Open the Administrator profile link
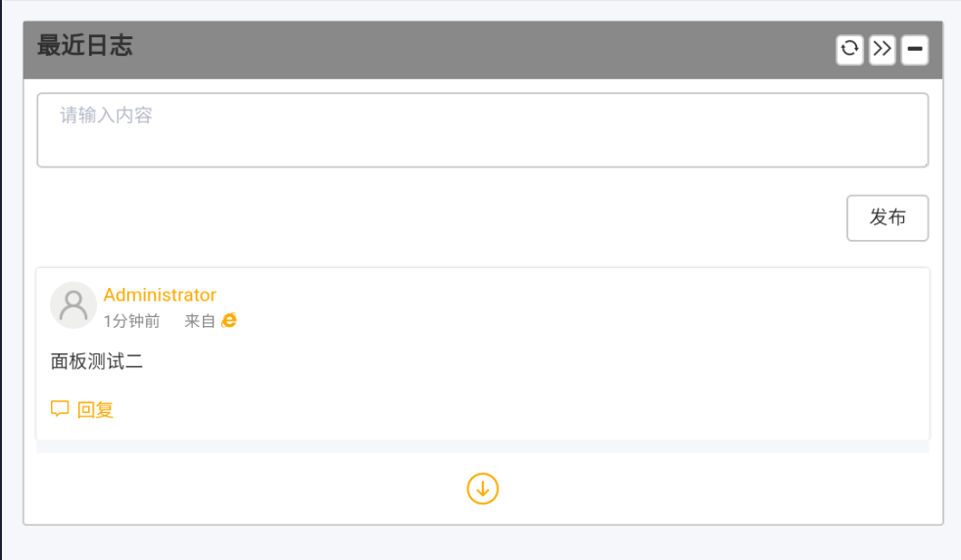The height and width of the screenshot is (560, 961). point(160,295)
